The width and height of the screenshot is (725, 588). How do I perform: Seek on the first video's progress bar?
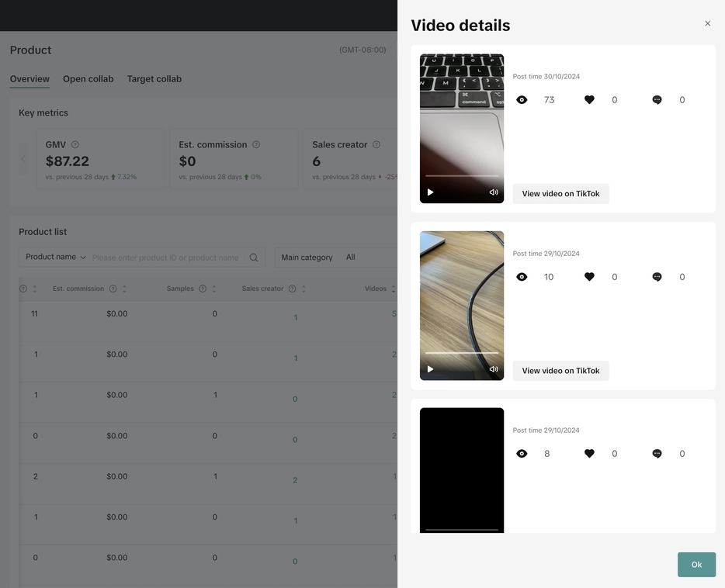(462, 176)
